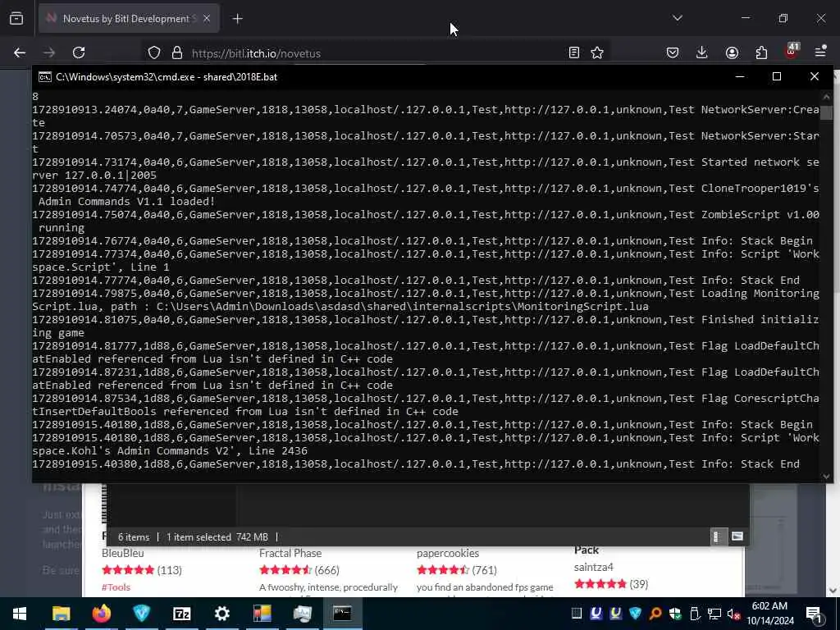Open the list all tabs dropdown in Firefox

click(677, 18)
